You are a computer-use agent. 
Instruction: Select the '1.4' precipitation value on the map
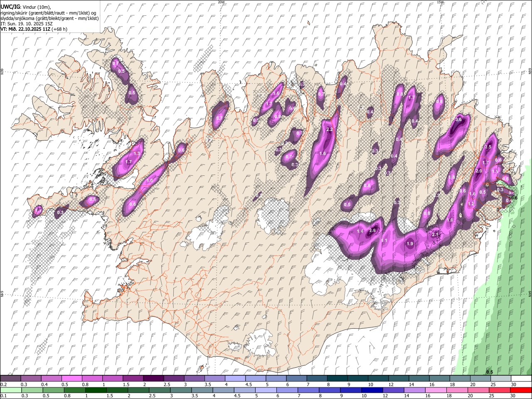click(360, 231)
